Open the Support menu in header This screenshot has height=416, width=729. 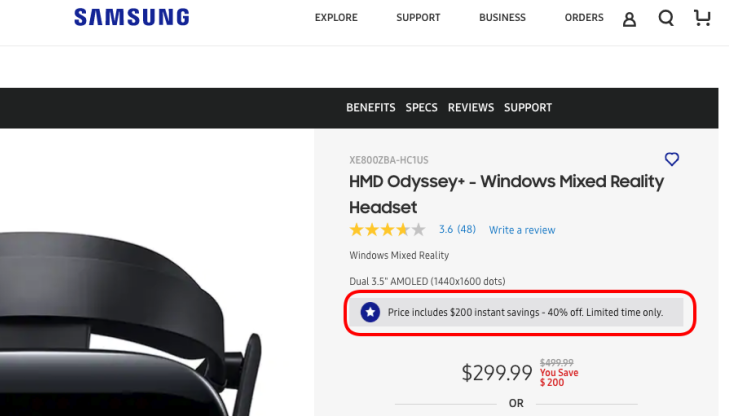point(418,18)
